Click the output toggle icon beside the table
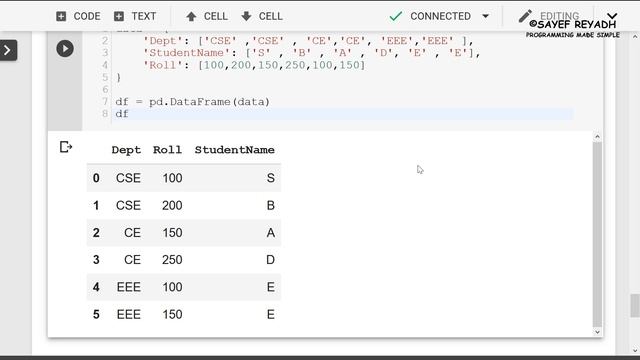 66,147
